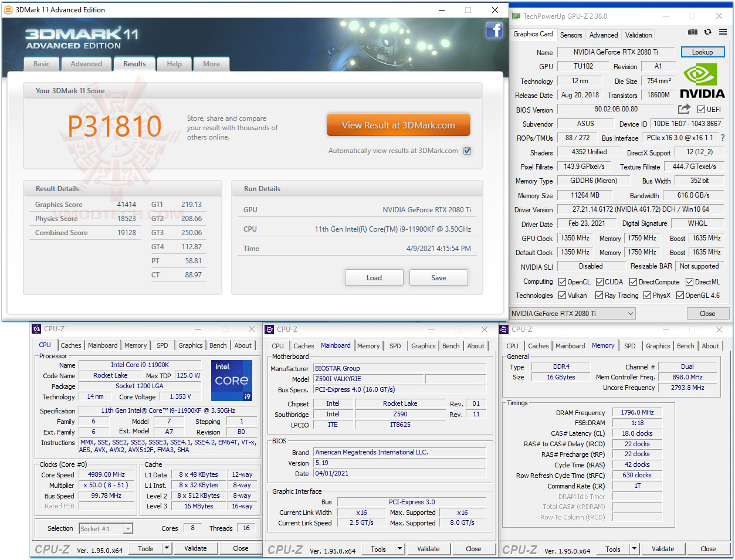
Task: Click the 3DMark 11 title bar icon
Action: [8, 10]
